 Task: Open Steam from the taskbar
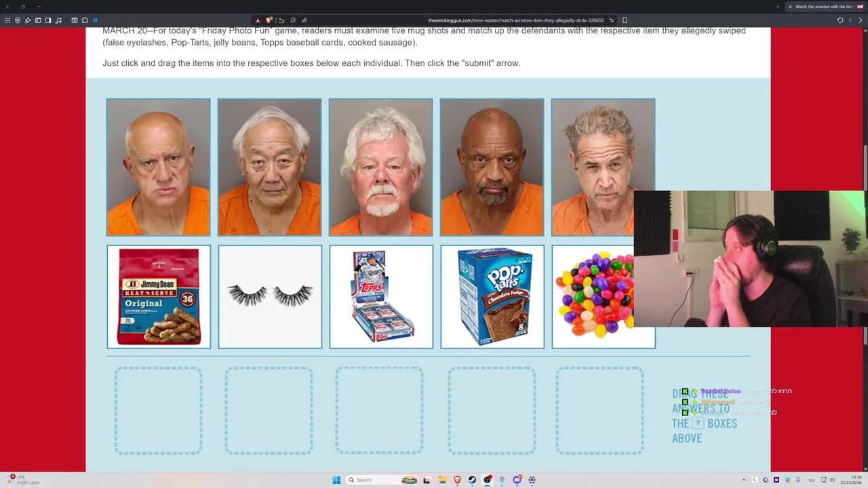pos(472,480)
